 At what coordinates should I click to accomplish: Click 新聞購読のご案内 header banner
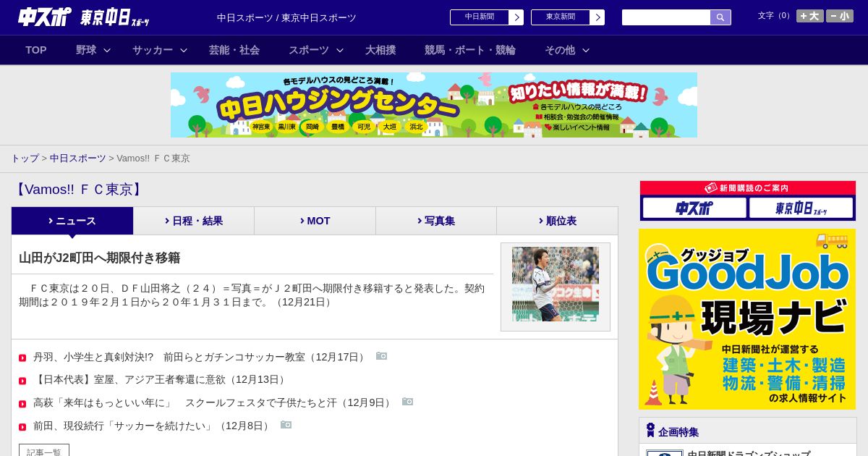click(747, 187)
